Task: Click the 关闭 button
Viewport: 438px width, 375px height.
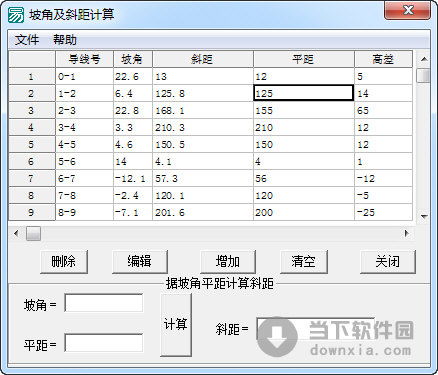Action: click(x=388, y=262)
